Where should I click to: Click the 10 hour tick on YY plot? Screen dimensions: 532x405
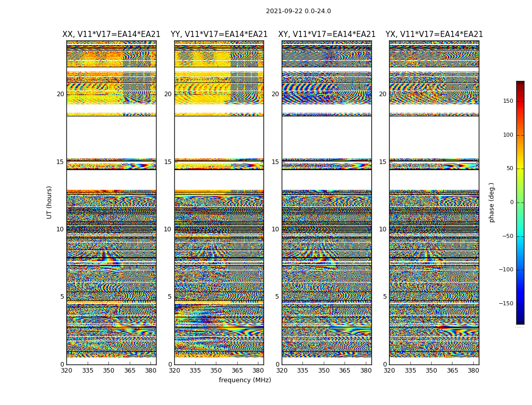click(x=168, y=229)
